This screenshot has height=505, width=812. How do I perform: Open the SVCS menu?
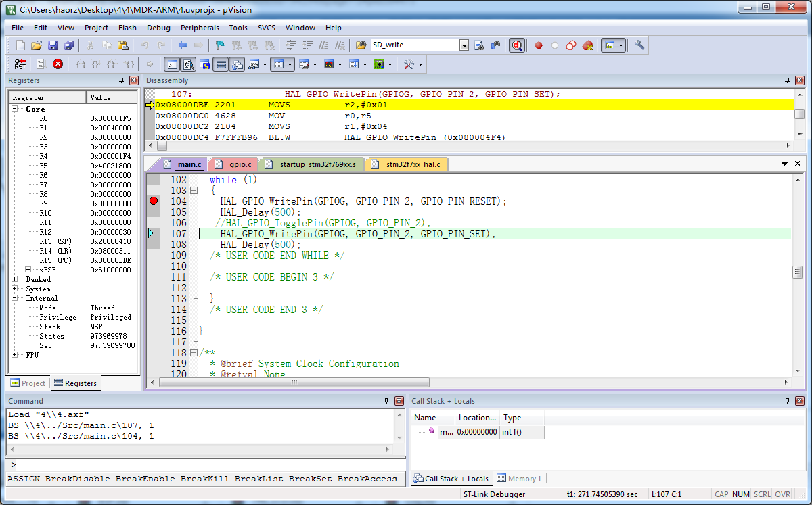(267, 28)
